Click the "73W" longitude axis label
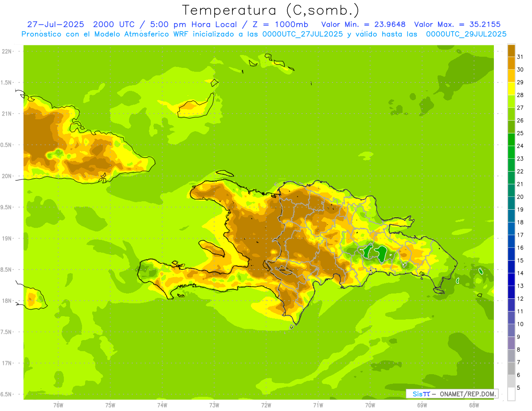 (214, 405)
